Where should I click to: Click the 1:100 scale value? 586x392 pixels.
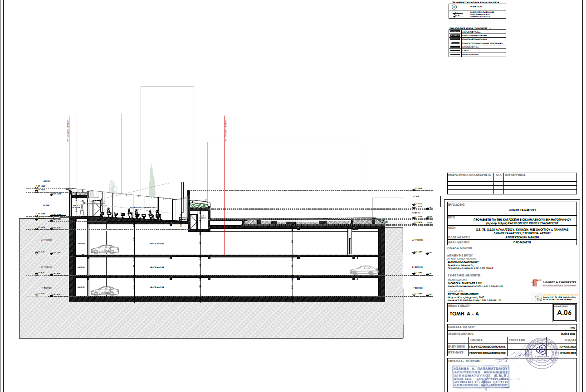(x=572, y=327)
